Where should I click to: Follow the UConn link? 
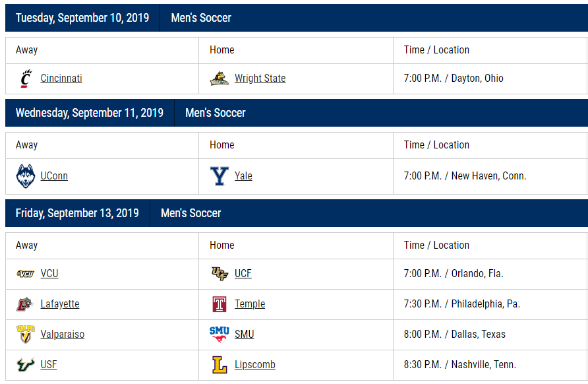(54, 176)
